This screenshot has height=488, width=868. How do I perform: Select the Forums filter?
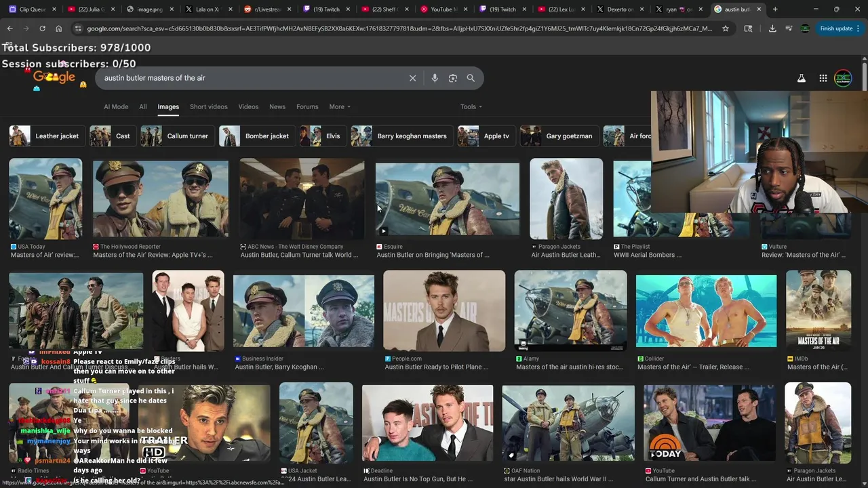tap(307, 106)
